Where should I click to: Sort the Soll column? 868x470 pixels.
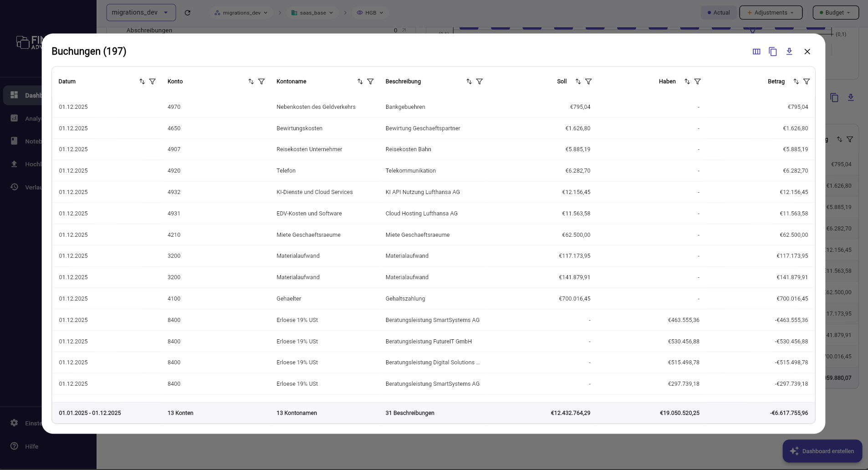(x=578, y=82)
